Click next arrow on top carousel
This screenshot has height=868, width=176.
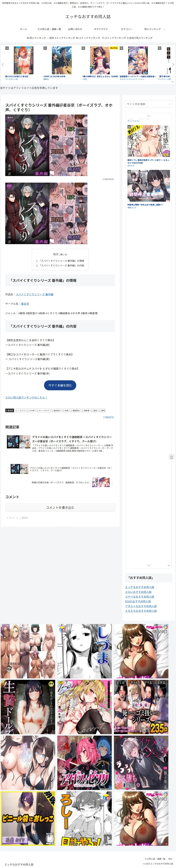click(x=173, y=65)
